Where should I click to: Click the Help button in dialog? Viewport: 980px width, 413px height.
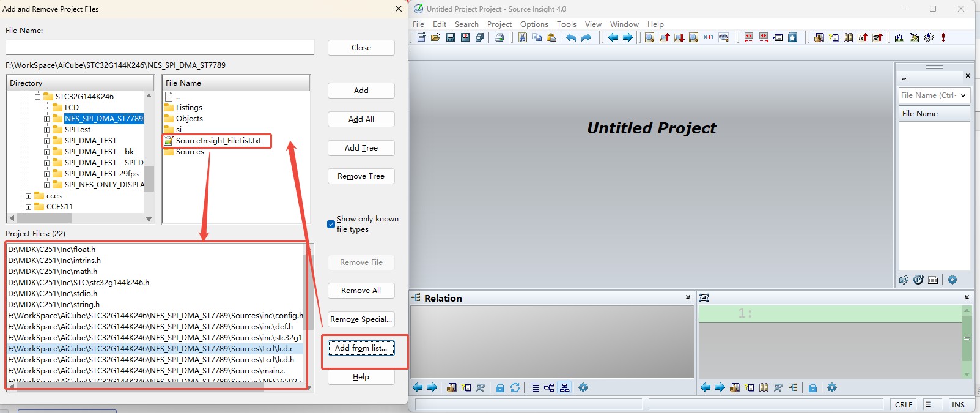[x=361, y=376]
